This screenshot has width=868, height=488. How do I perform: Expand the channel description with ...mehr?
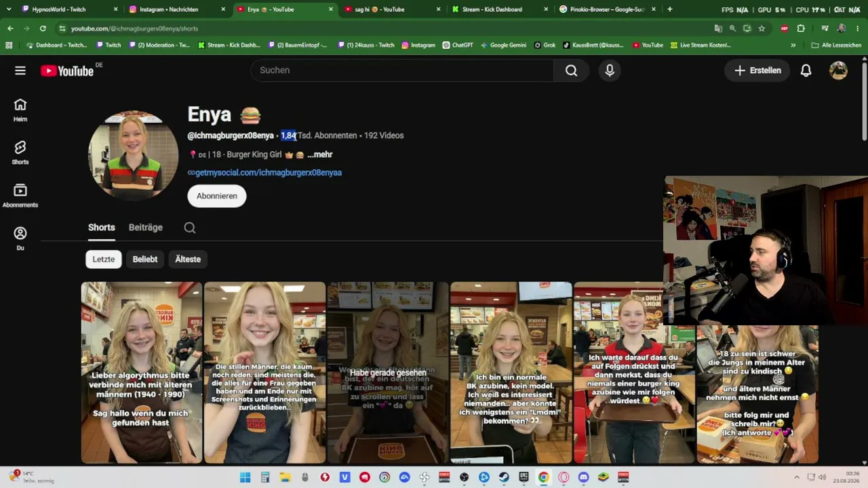(x=320, y=155)
